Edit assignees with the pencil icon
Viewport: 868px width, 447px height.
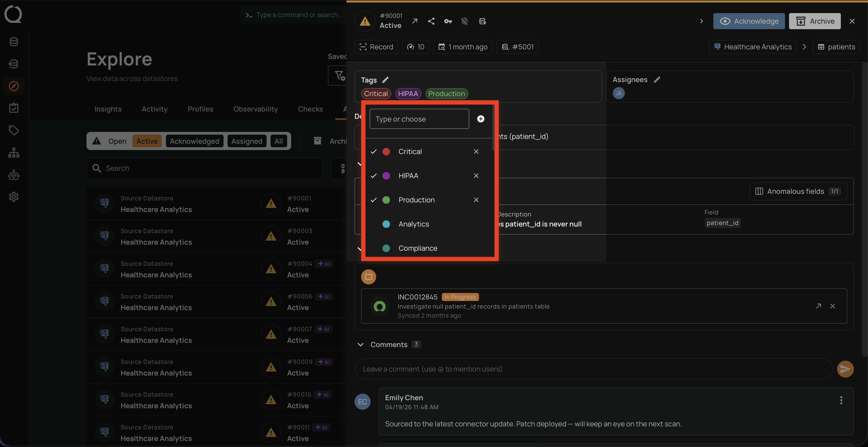657,80
